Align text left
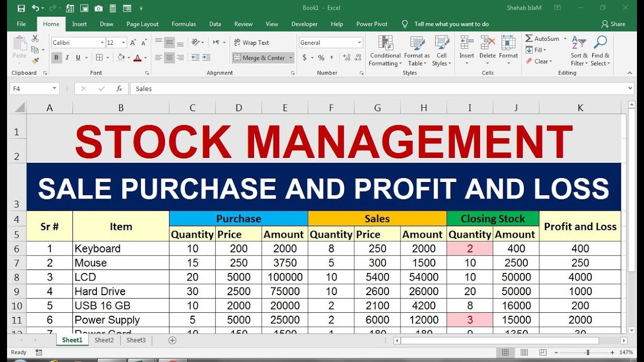This screenshot has height=362, width=644. 158,58
